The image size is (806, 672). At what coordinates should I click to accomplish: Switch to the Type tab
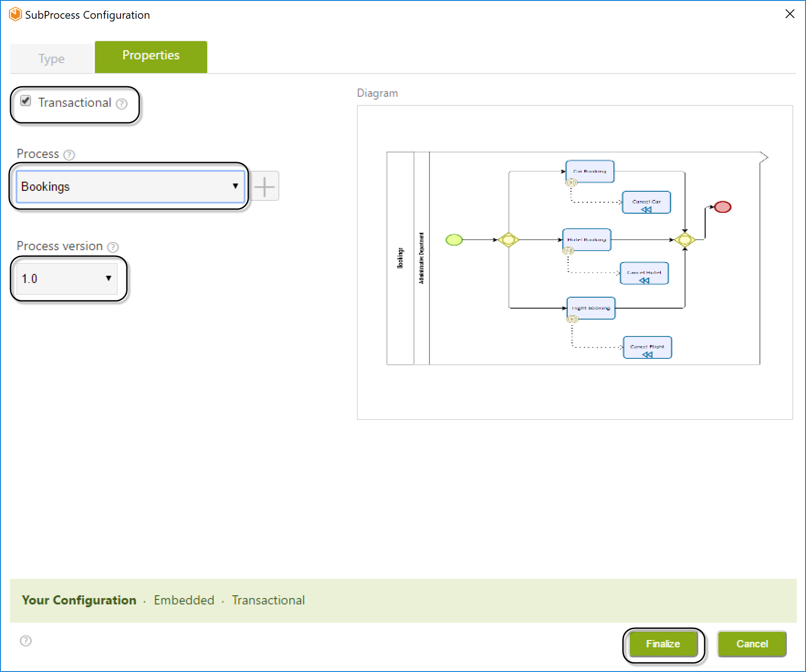[x=52, y=58]
